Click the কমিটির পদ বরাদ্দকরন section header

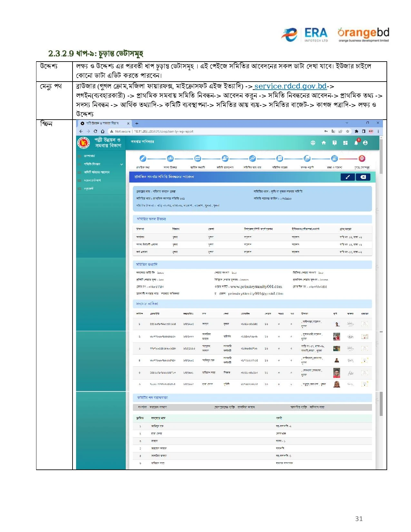coord(252,398)
